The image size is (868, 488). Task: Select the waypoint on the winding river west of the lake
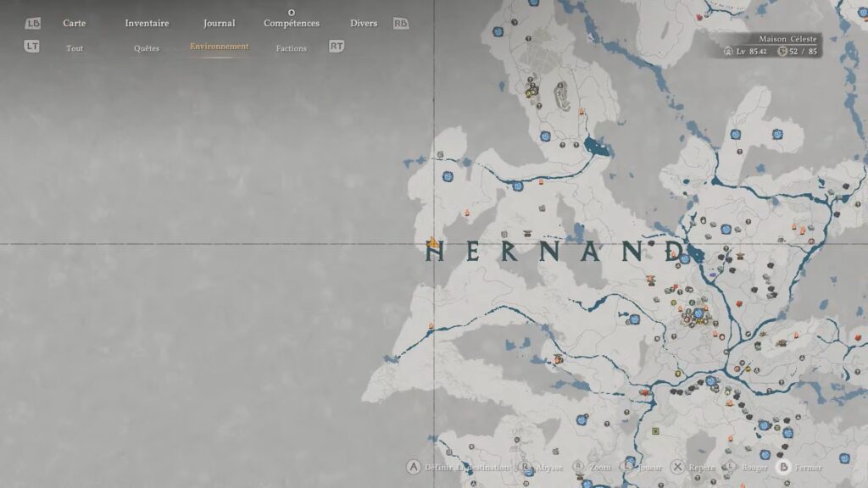(x=518, y=186)
